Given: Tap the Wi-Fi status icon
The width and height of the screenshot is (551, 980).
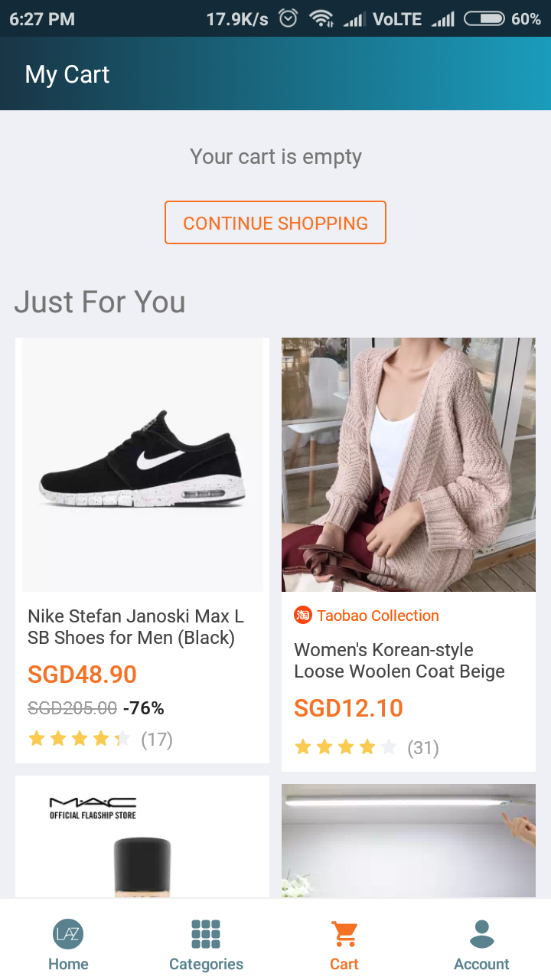Looking at the screenshot, I should click(x=321, y=18).
